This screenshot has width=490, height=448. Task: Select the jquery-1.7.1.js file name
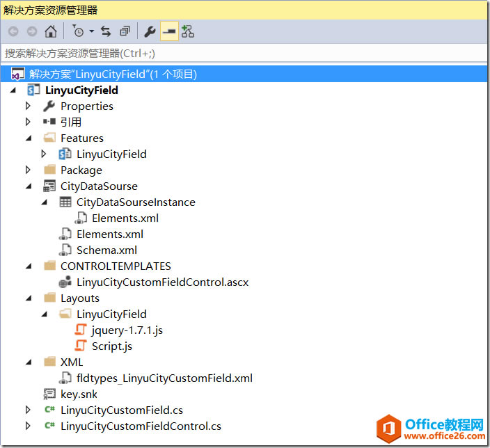(127, 330)
